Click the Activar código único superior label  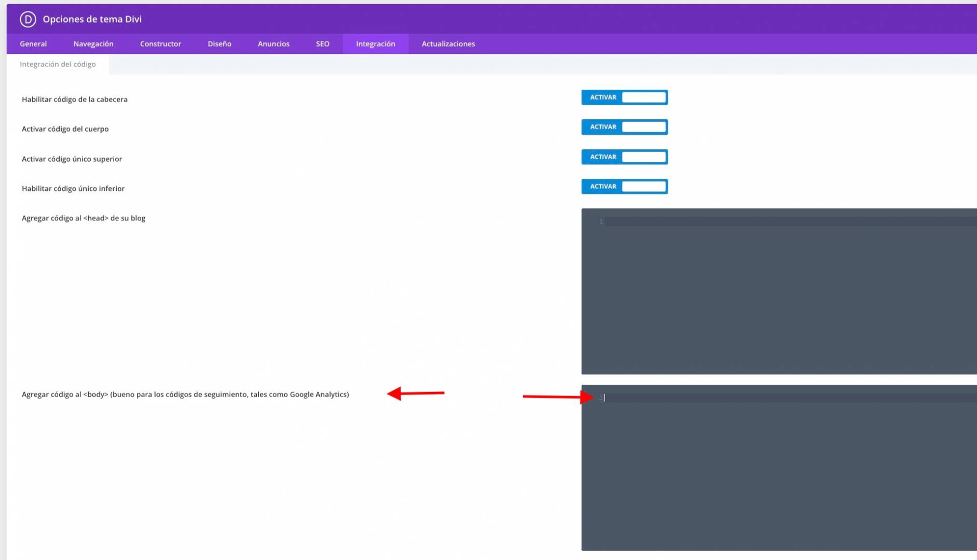(72, 159)
